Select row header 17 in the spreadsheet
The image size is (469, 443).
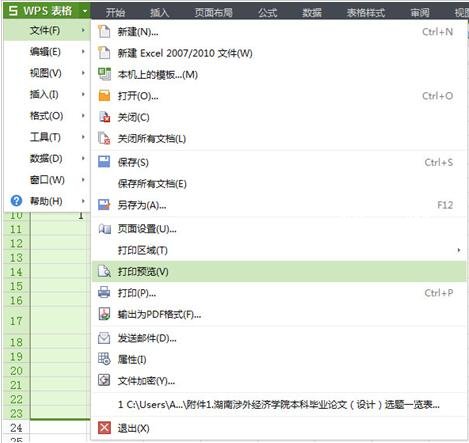click(16, 321)
